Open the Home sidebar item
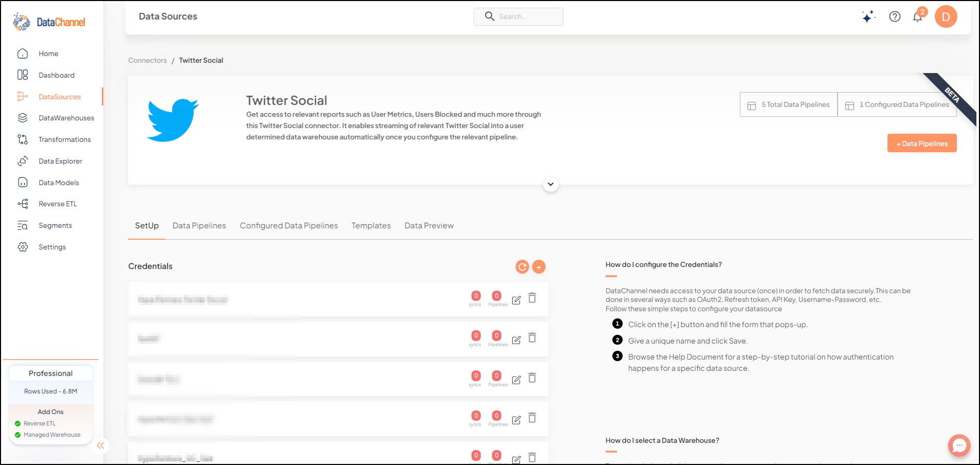The image size is (980, 465). click(48, 53)
